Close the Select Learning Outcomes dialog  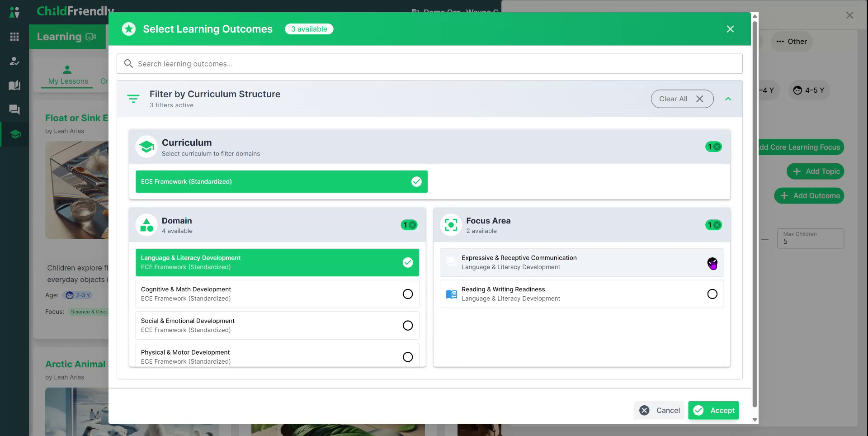730,29
